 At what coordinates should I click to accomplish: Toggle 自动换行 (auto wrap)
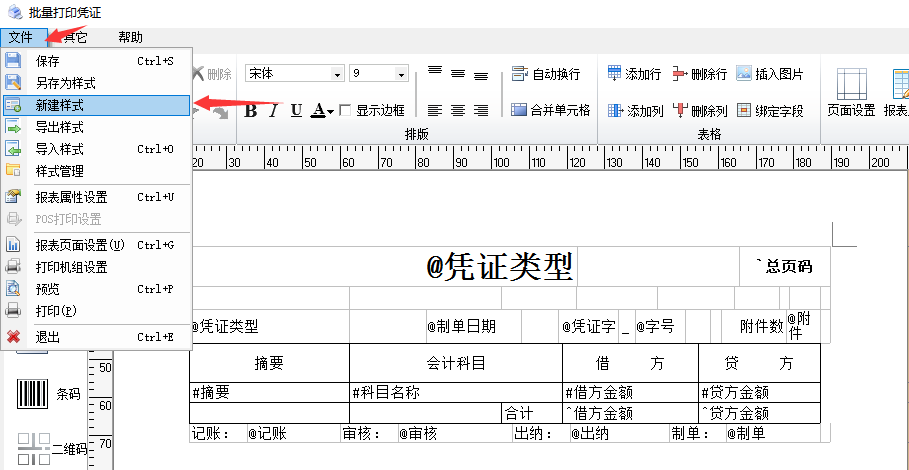click(x=546, y=74)
